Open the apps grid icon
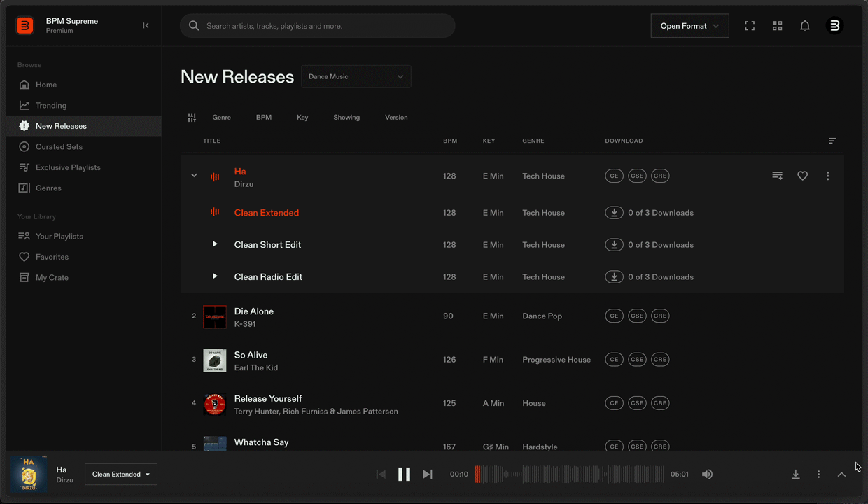Screen dimensions: 868x504 point(777,26)
